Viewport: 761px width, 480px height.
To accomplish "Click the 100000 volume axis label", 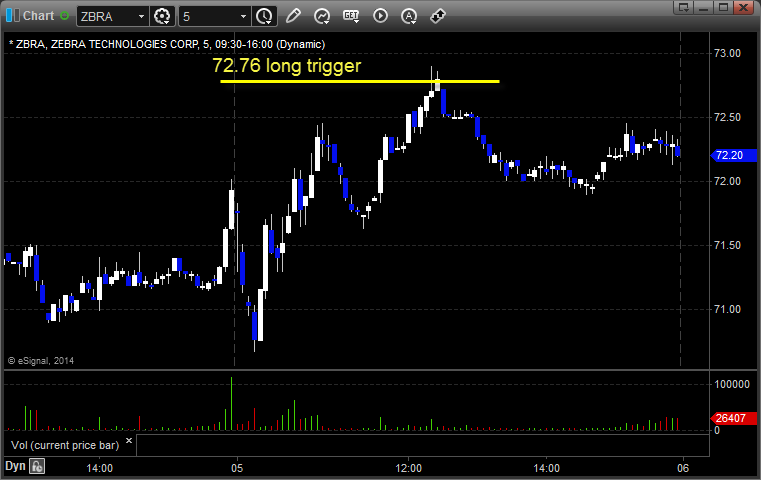I will [x=732, y=384].
